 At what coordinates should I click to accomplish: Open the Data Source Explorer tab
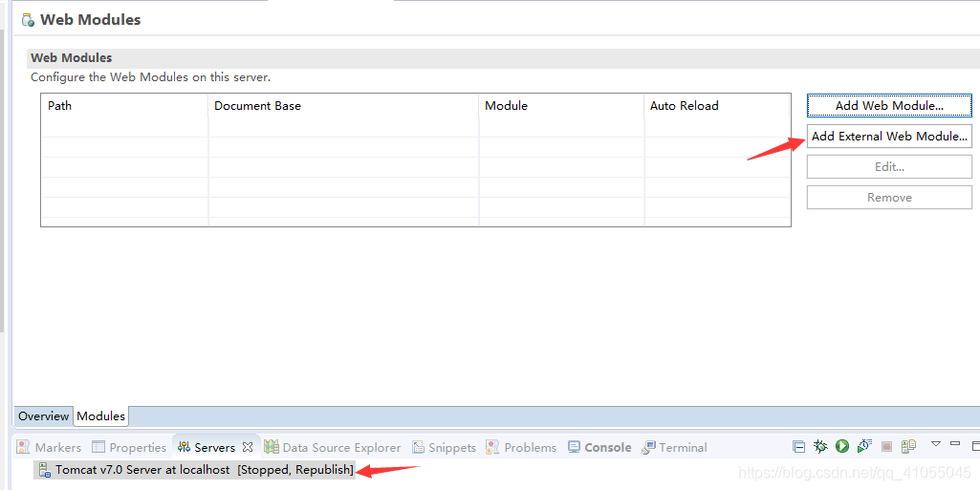333,447
